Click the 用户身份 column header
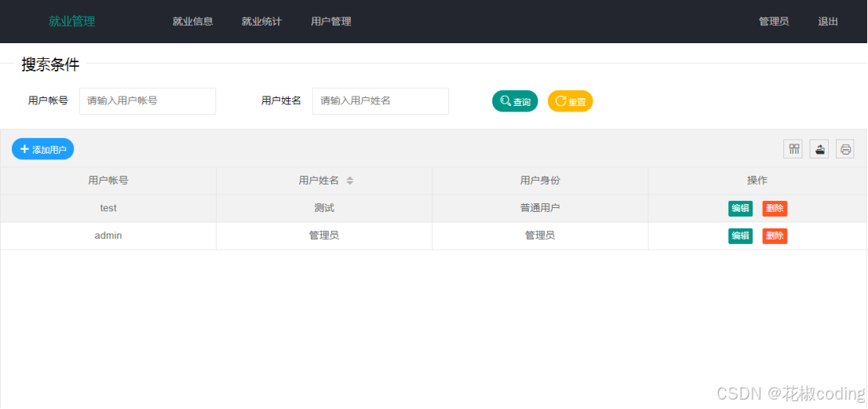Image resolution: width=868 pixels, height=409 pixels. pos(540,181)
